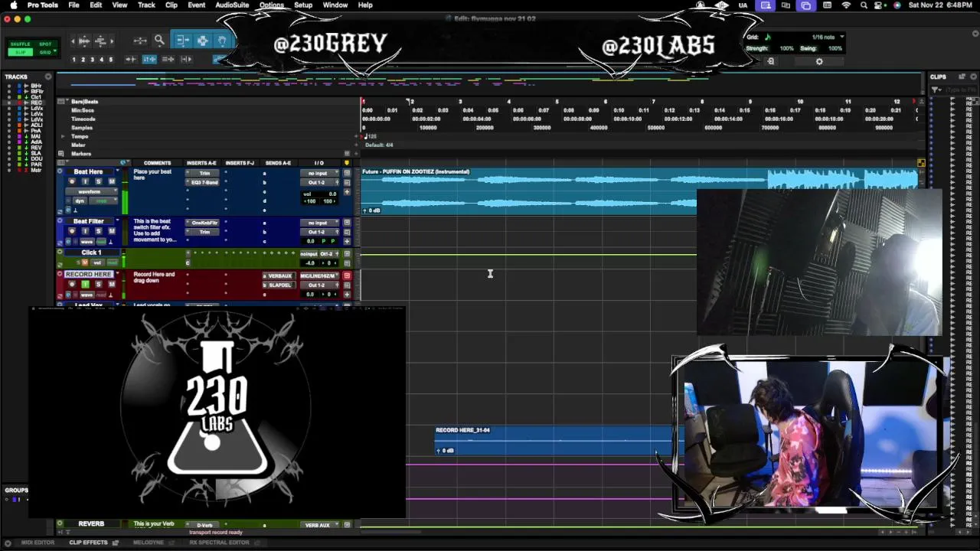The image size is (980, 551).
Task: Open RECORD HERE input MIC/LINE/HIZ selector
Action: click(318, 275)
